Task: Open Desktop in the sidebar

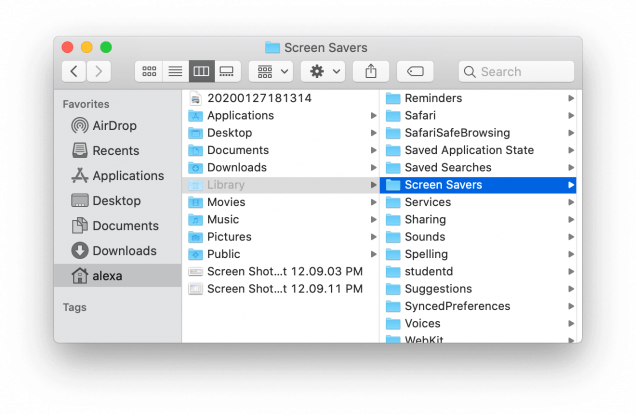Action: click(118, 201)
